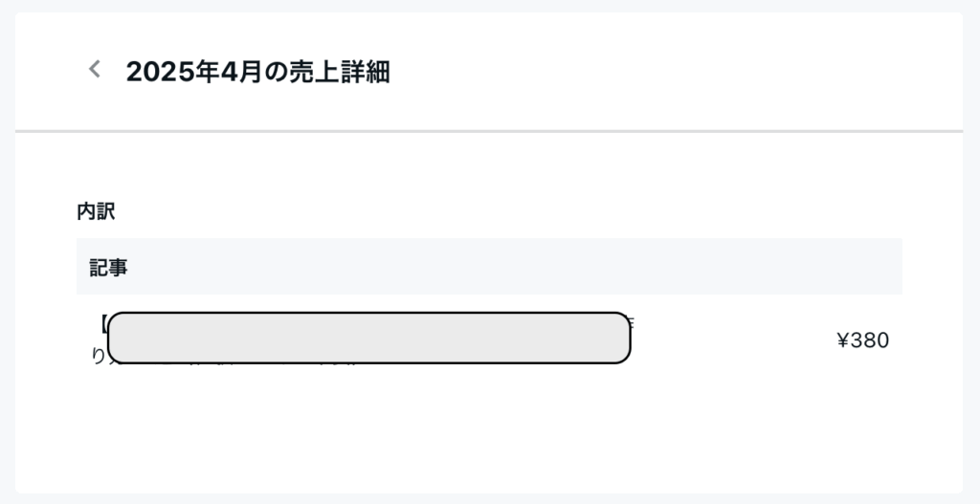
Task: Click the text end right of redacted box
Action: click(632, 323)
